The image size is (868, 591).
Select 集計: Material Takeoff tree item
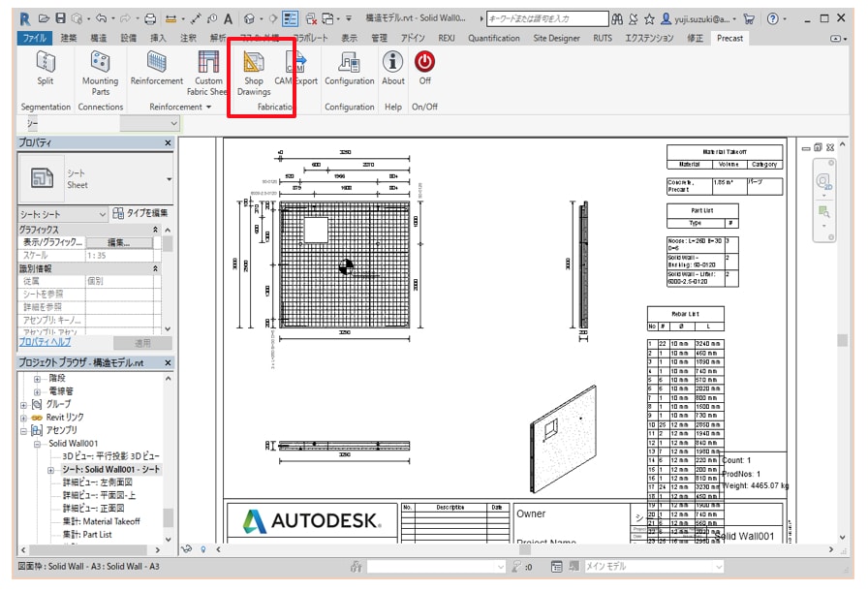pos(102,521)
